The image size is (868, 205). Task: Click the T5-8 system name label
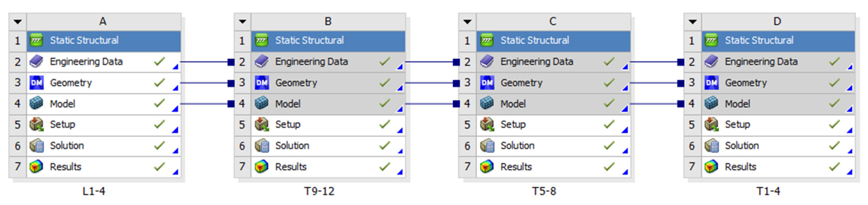pos(544,191)
